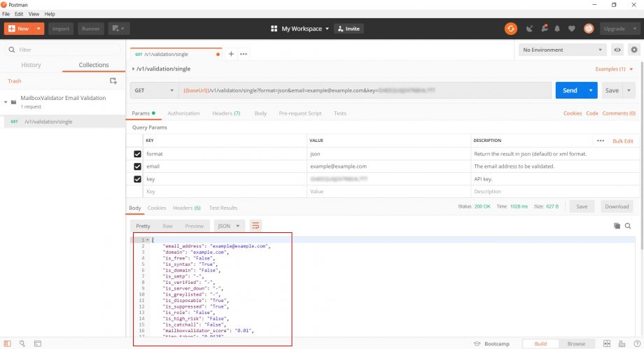Click the Invite button
This screenshot has width=644, height=349.
[x=349, y=29]
